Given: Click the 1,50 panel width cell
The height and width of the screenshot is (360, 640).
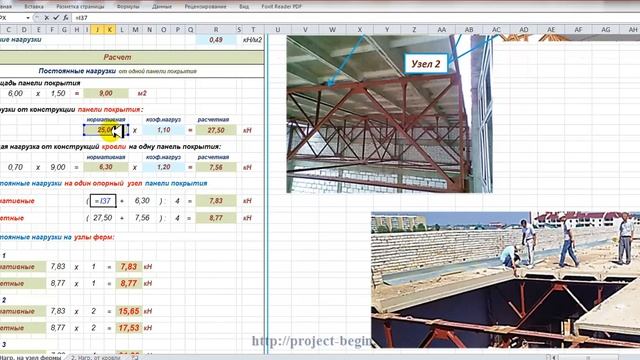Looking at the screenshot, I should point(58,93).
